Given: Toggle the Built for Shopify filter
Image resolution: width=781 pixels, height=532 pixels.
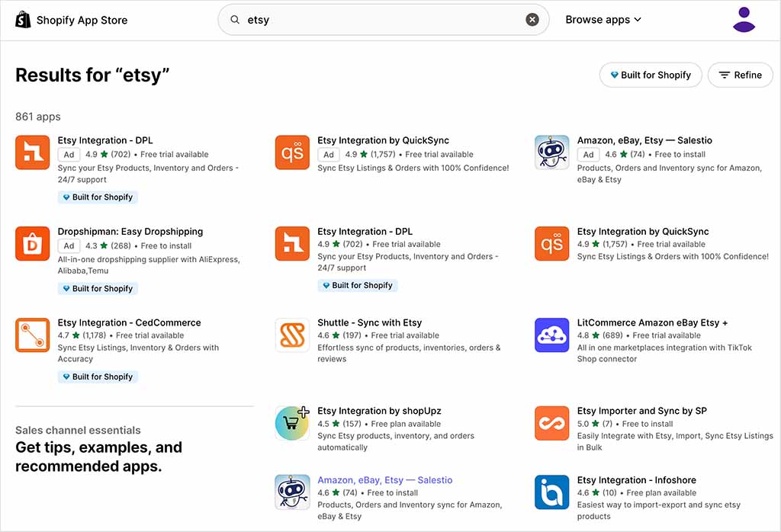Looking at the screenshot, I should tap(651, 75).
